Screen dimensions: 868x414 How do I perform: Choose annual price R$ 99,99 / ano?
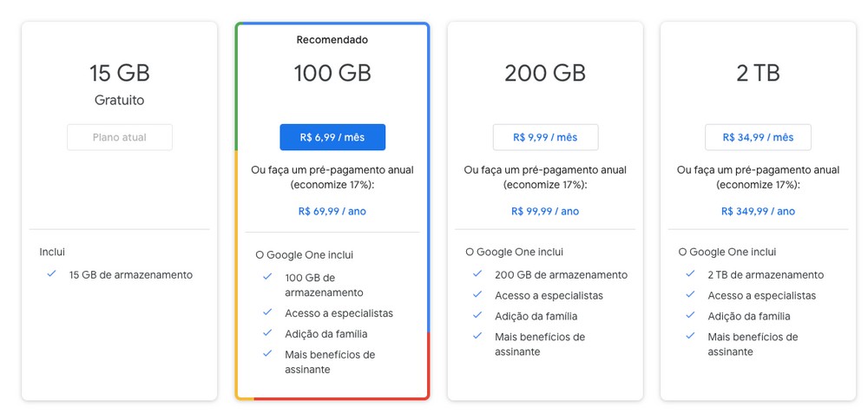click(x=545, y=212)
